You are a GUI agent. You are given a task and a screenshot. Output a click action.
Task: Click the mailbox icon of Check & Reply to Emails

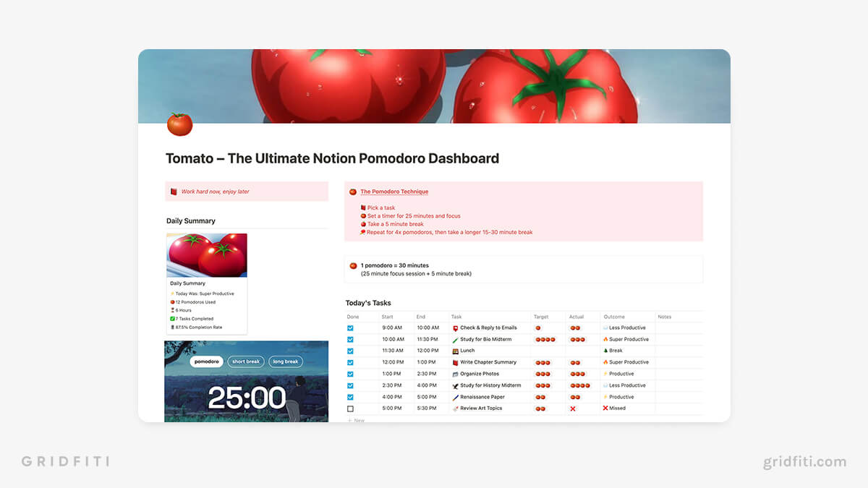click(x=456, y=328)
